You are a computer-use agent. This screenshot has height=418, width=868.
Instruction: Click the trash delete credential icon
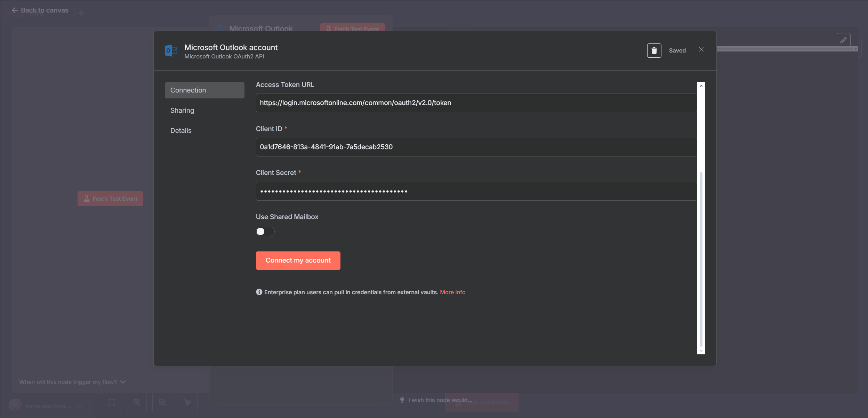click(x=654, y=51)
